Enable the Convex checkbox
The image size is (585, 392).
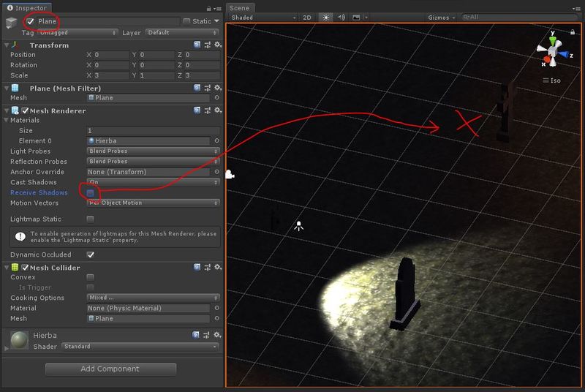(x=90, y=277)
